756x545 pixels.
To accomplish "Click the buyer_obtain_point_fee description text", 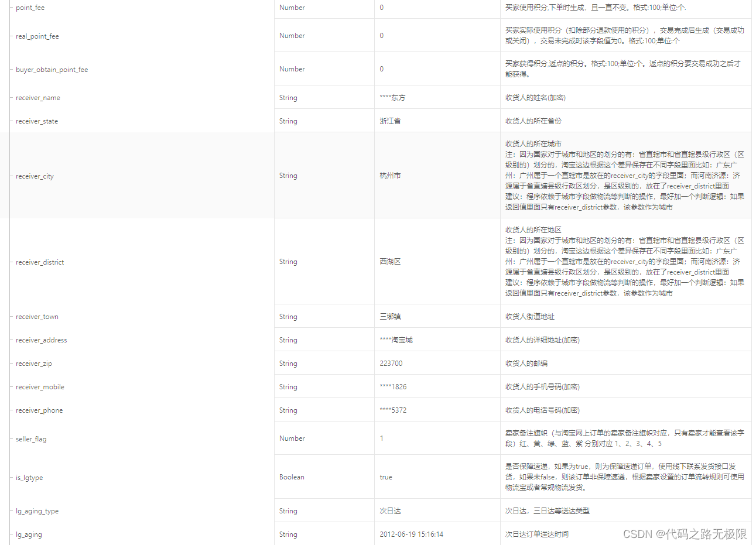I will click(x=623, y=69).
